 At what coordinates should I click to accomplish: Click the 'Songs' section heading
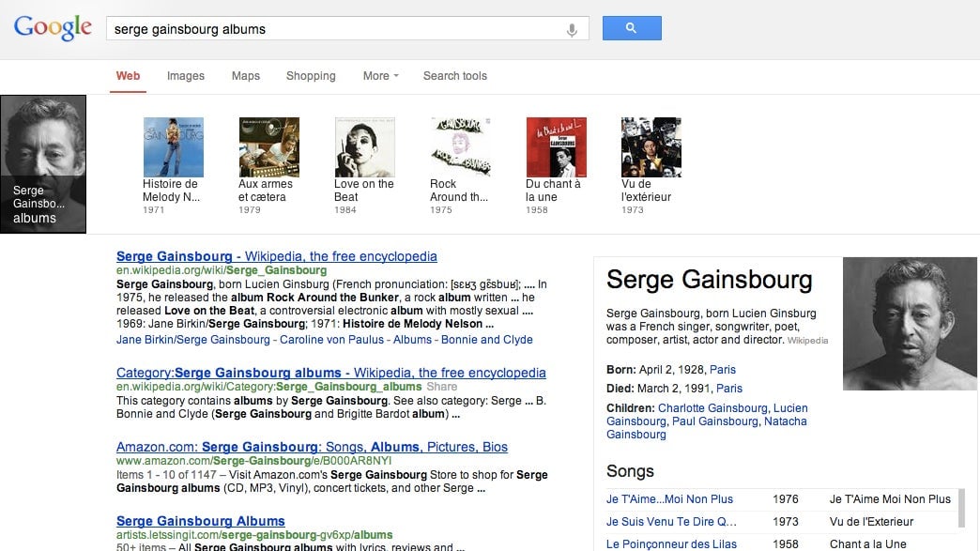pos(630,471)
